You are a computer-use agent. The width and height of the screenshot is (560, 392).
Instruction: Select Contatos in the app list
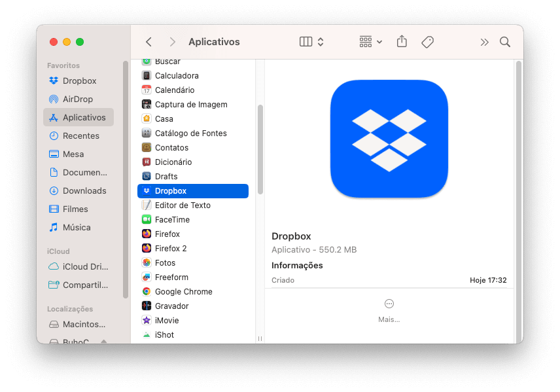pyautogui.click(x=193, y=148)
